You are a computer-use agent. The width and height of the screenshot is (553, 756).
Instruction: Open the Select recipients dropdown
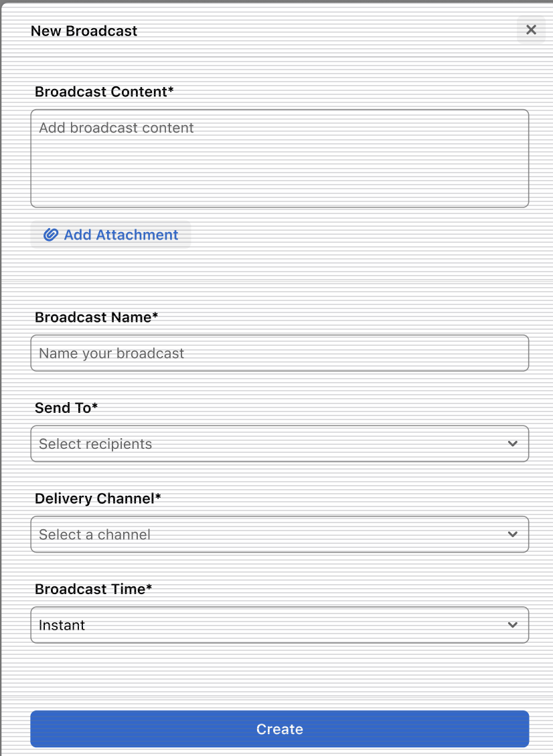click(x=279, y=444)
